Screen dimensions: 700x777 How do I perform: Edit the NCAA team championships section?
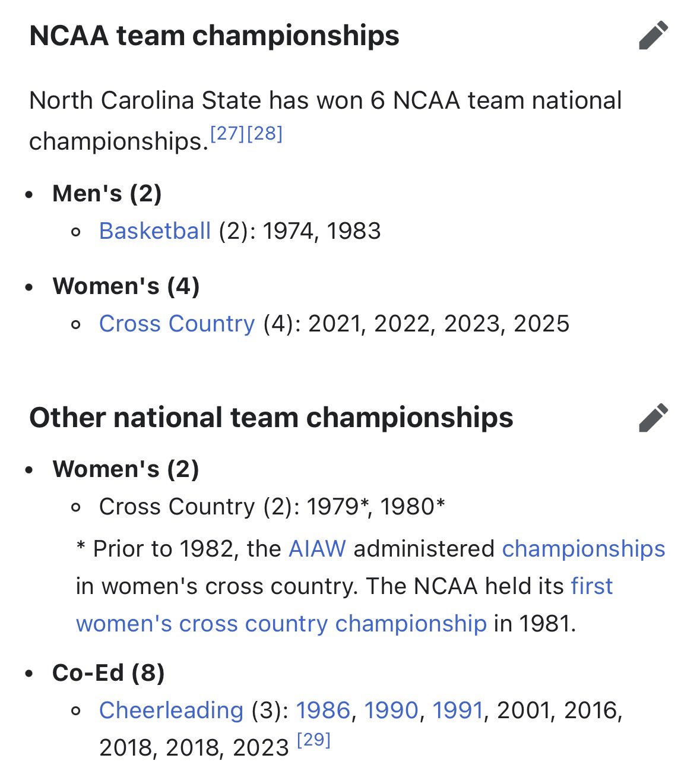click(654, 36)
